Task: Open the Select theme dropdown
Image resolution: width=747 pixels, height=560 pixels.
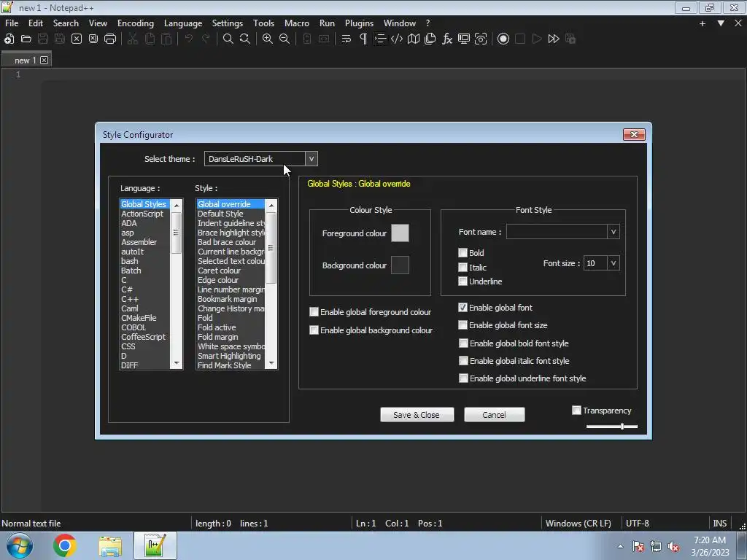Action: pyautogui.click(x=311, y=159)
